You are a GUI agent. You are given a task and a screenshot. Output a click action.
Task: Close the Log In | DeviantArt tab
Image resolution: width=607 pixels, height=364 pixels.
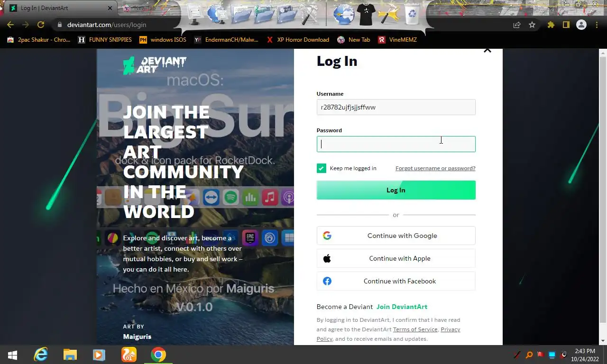pyautogui.click(x=110, y=8)
